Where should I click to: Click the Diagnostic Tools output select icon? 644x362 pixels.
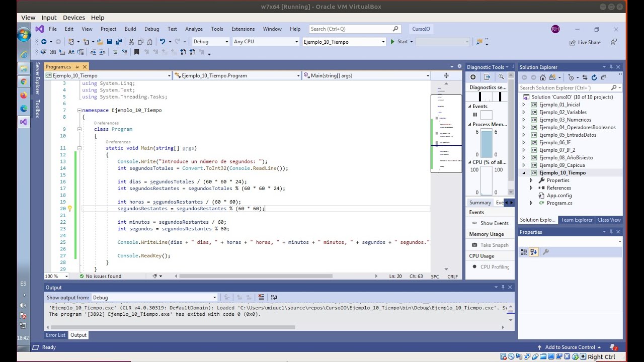pos(487,77)
